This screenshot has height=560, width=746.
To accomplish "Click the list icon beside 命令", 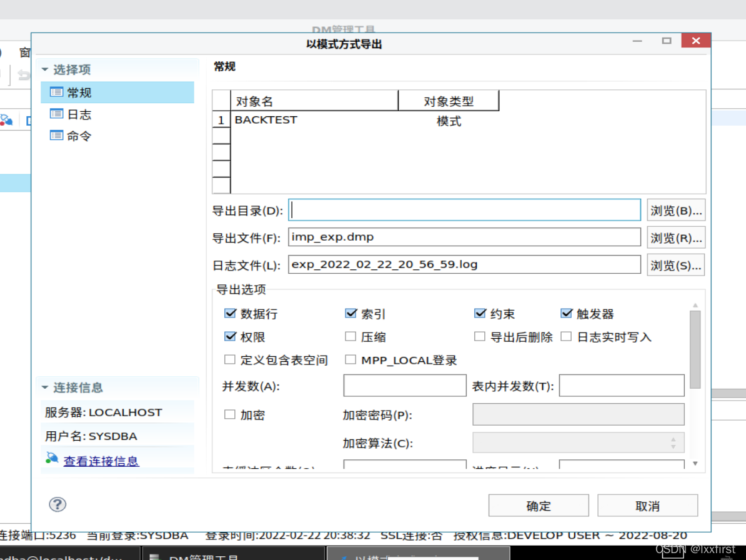I will 57,136.
